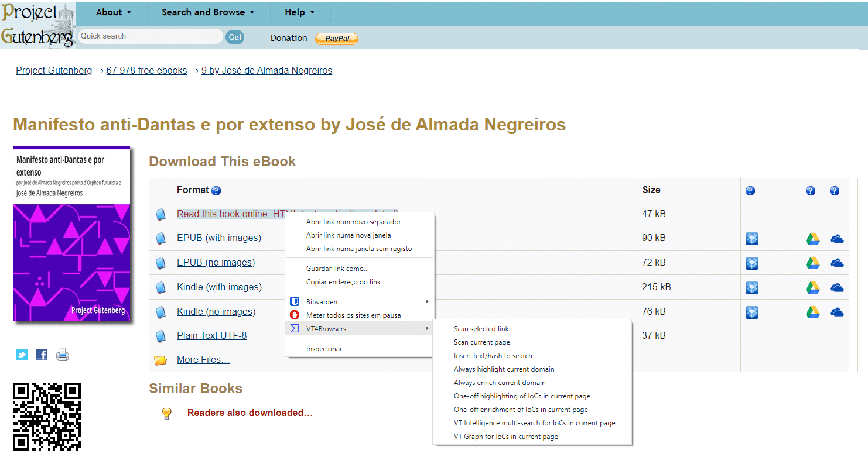This screenshot has width=868, height=457.
Task: Open the EPUB (with images) download link
Action: pyautogui.click(x=219, y=238)
